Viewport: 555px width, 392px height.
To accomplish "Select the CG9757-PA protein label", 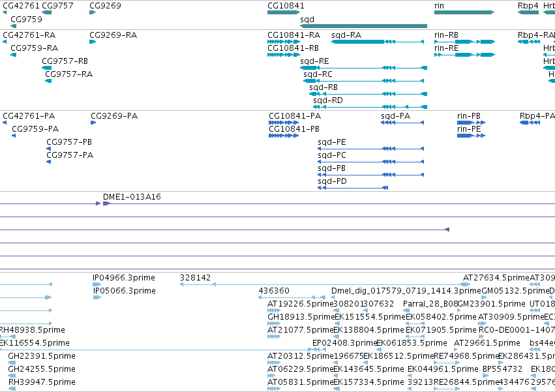I will pos(70,155).
